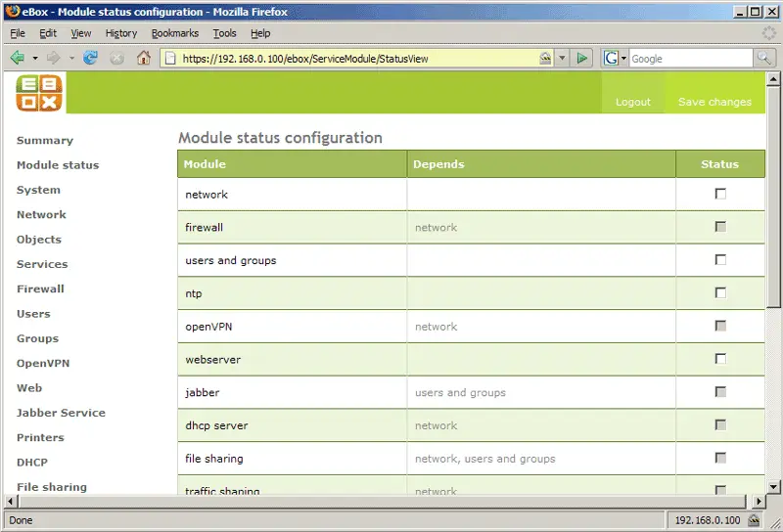This screenshot has height=532, width=783.
Task: Open Groups in the sidebar
Action: point(37,338)
